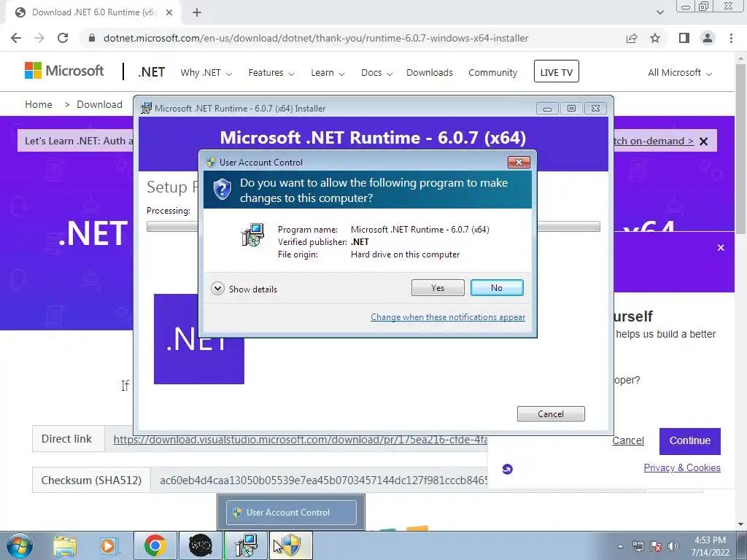Dismiss the Let's Learn .NET banner
Viewport: 747px width, 560px height.
(703, 141)
